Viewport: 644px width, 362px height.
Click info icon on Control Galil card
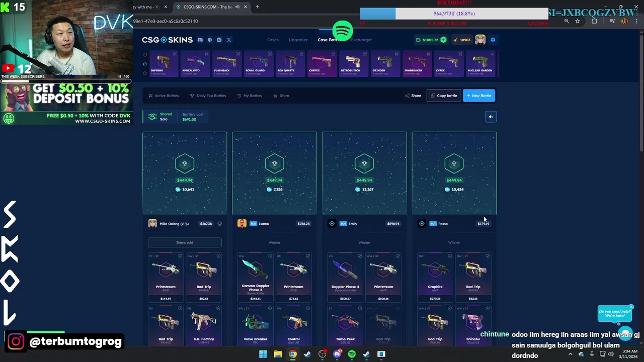coord(308,308)
